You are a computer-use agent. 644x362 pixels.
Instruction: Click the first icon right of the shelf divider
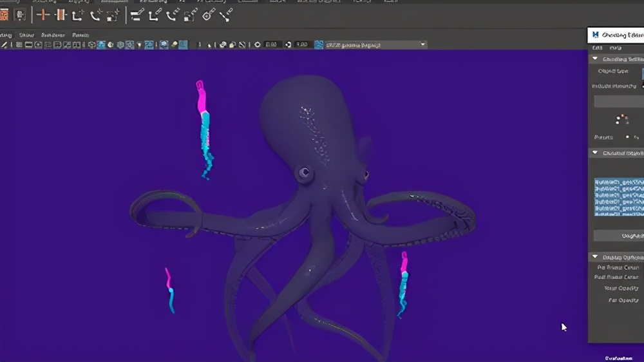(137, 15)
